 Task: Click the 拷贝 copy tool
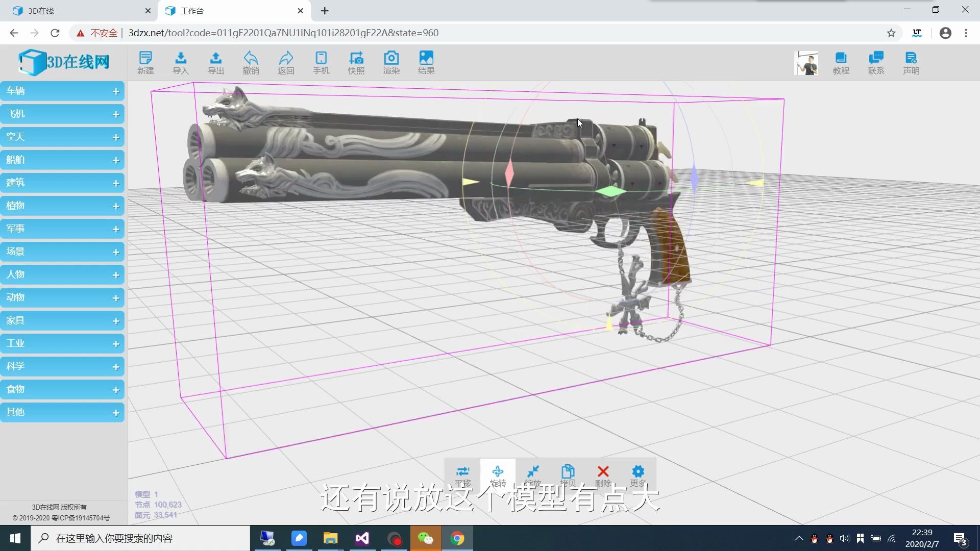[x=568, y=475]
